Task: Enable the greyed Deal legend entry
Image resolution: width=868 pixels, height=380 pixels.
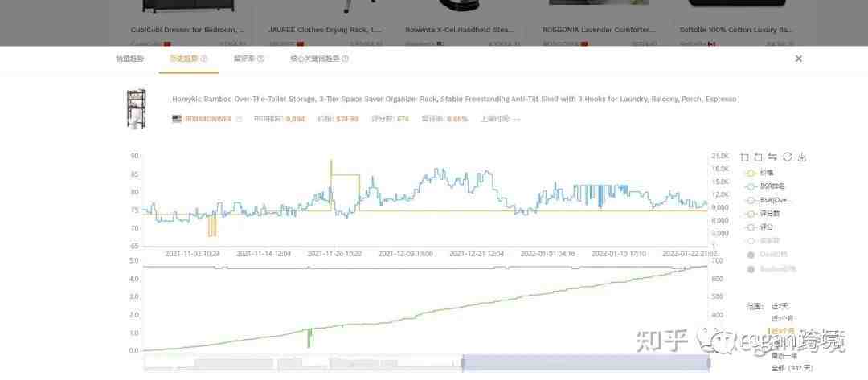Action: [768, 255]
